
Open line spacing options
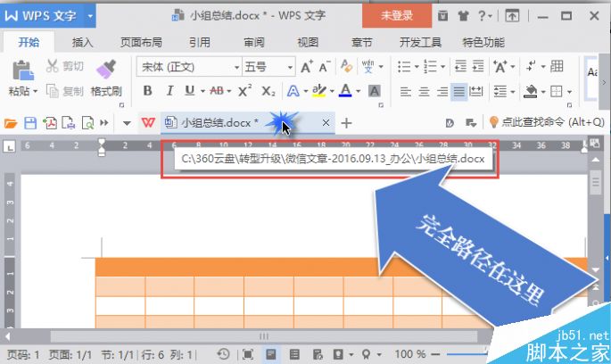click(500, 92)
